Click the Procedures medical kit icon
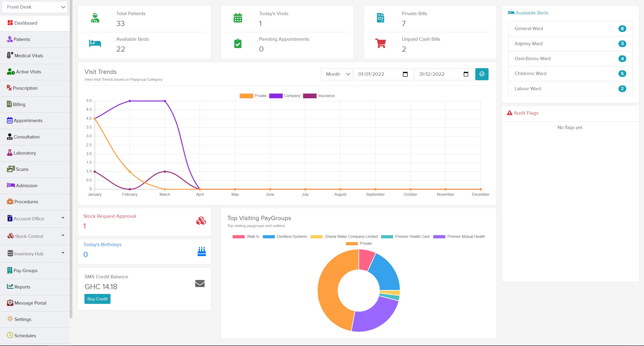 pyautogui.click(x=10, y=201)
